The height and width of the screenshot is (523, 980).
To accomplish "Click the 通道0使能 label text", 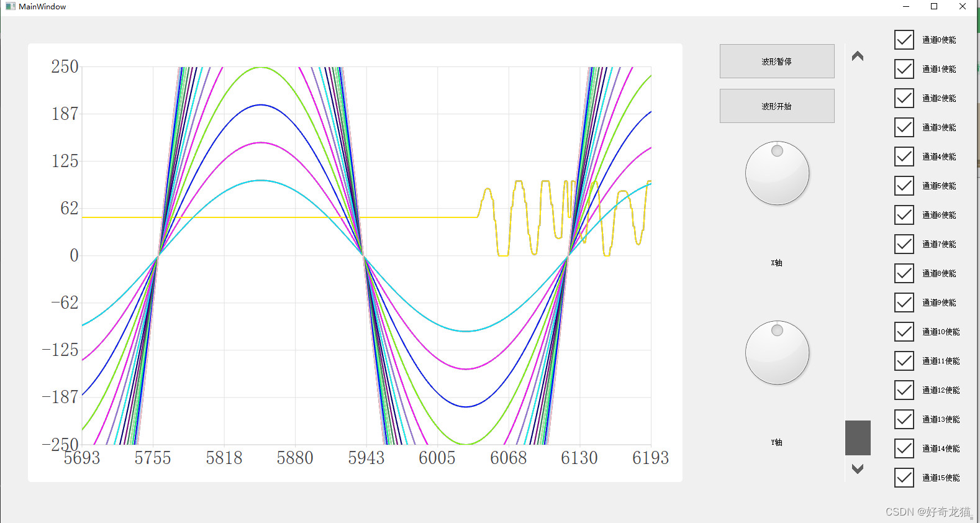I will pyautogui.click(x=939, y=40).
